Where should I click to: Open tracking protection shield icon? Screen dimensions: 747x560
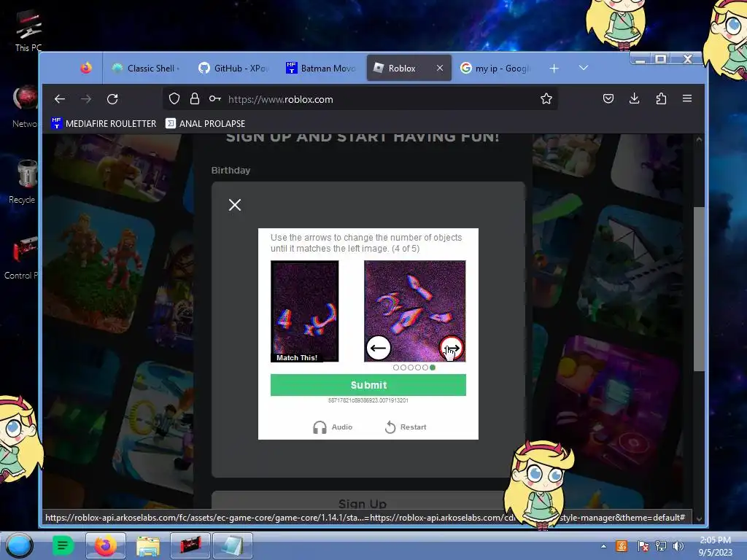click(174, 98)
